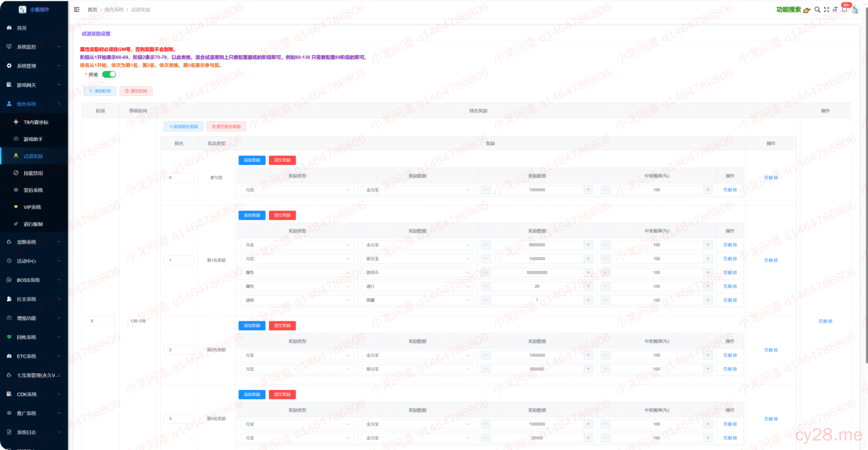
Task: Collapse the sidebar using the hamburger icon
Action: (x=77, y=10)
